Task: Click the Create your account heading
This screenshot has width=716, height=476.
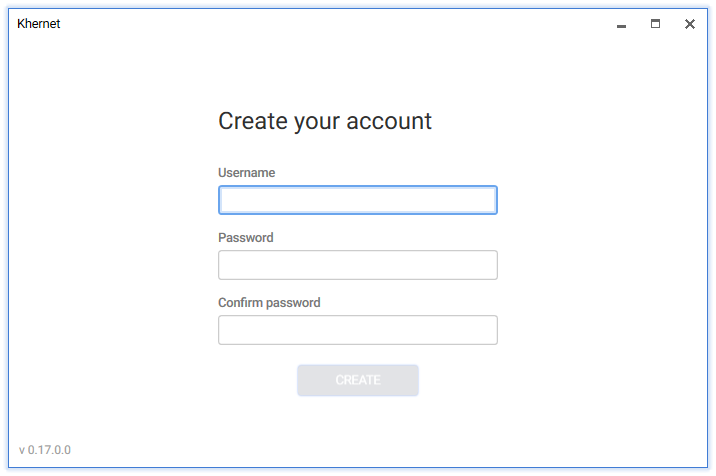Action: pos(325,121)
